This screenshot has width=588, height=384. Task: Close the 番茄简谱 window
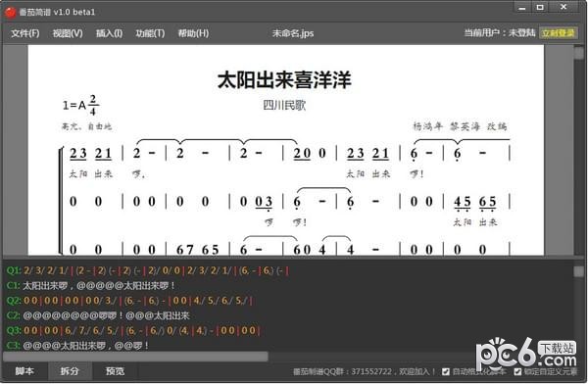click(563, 8)
